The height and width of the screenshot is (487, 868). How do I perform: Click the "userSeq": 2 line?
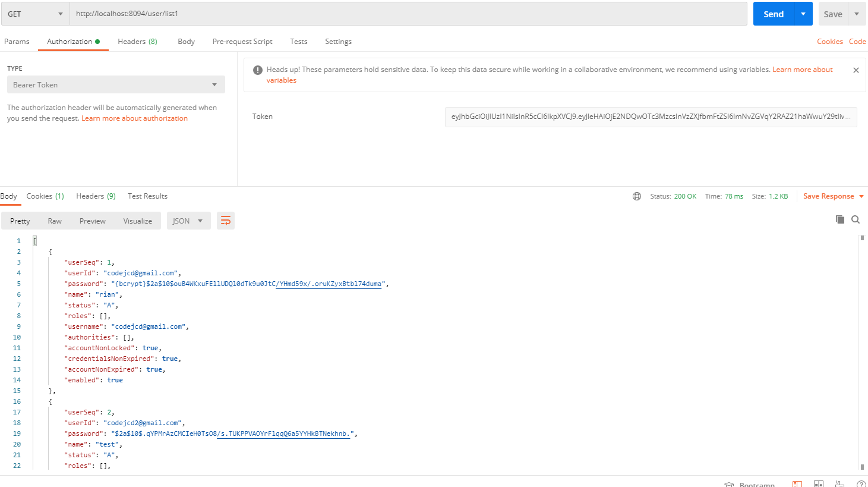point(89,412)
